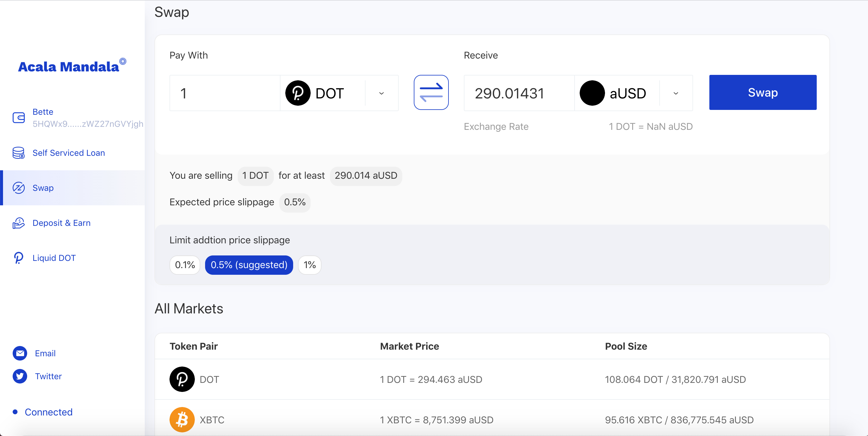Select 0.5% (suggested) slippage option
868x436 pixels.
pos(249,265)
